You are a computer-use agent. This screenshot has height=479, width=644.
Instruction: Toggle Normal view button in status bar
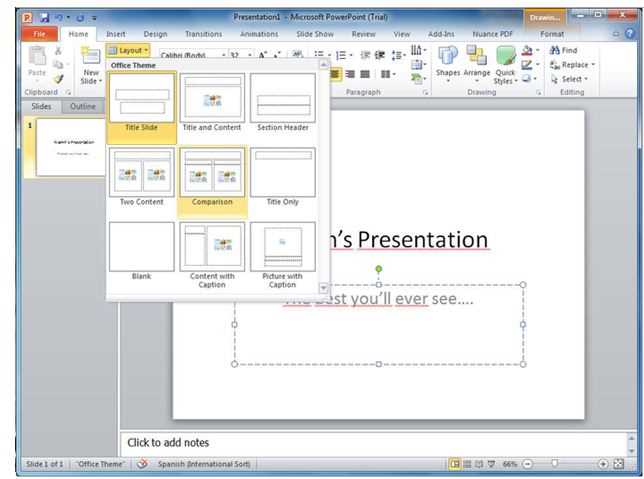(x=455, y=464)
